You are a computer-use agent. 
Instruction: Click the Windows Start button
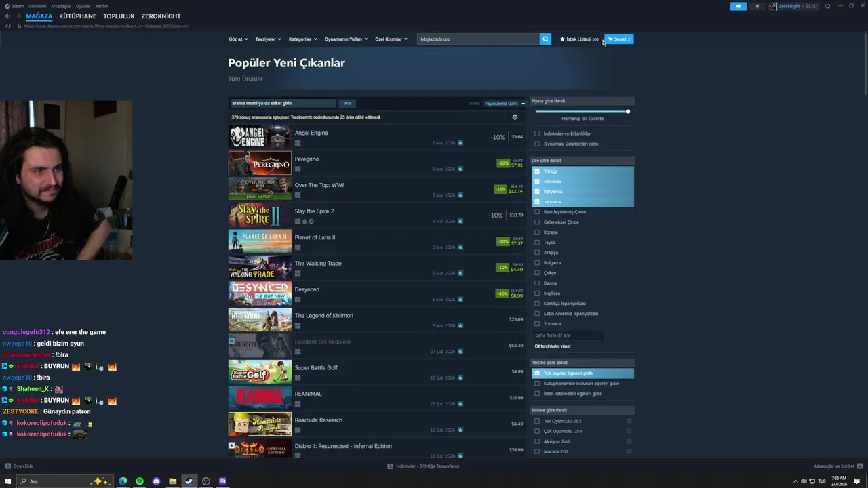click(8, 481)
